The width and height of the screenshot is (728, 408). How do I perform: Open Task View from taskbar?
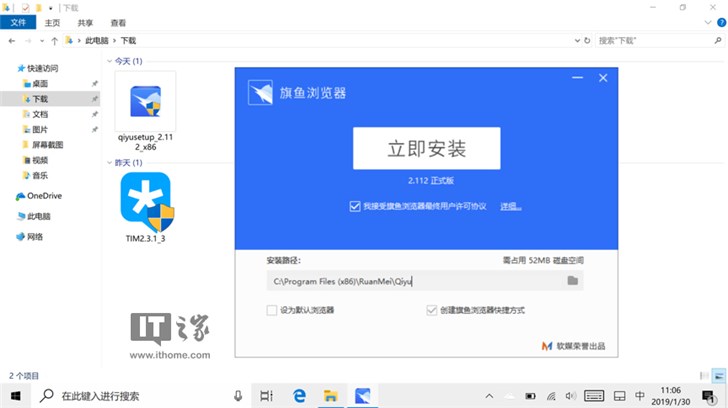[x=266, y=396]
